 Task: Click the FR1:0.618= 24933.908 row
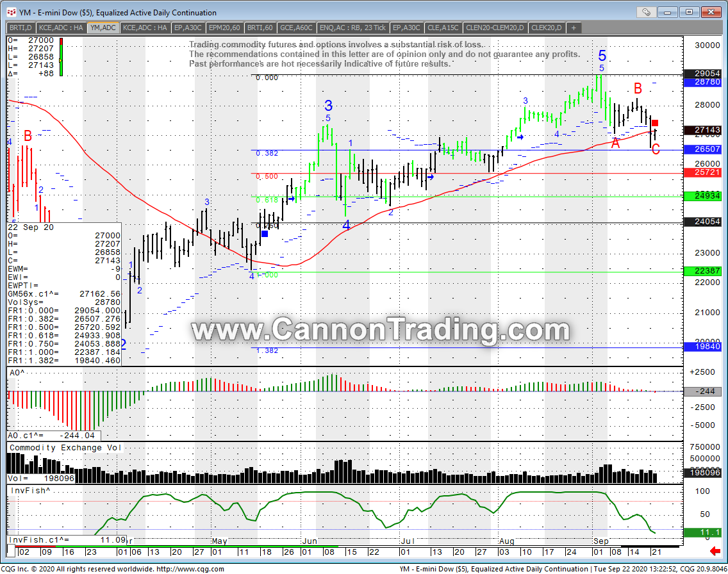pyautogui.click(x=64, y=336)
